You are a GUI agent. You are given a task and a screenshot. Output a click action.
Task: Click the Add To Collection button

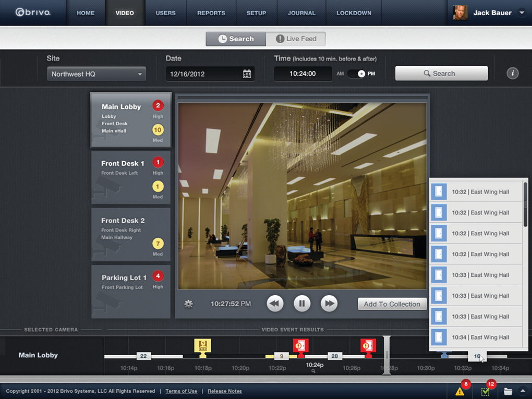coord(392,304)
